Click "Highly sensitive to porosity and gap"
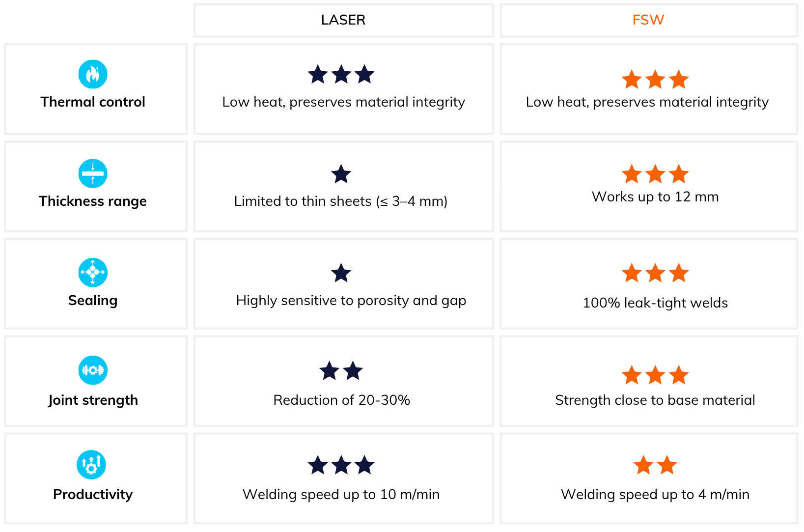Image resolution: width=804 pixels, height=532 pixels. (351, 301)
